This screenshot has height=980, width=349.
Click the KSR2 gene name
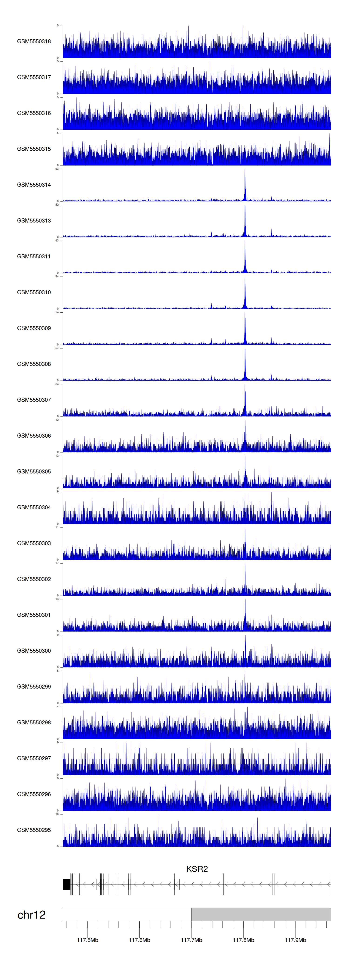[197, 869]
